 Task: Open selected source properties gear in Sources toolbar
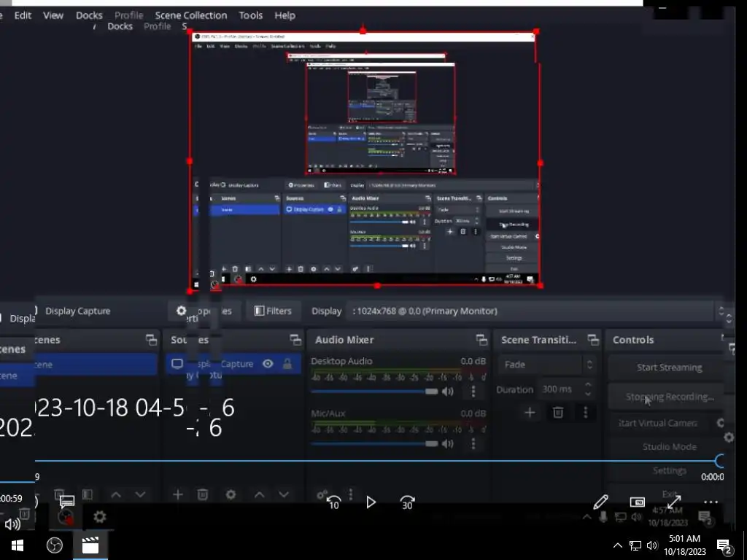(x=231, y=495)
